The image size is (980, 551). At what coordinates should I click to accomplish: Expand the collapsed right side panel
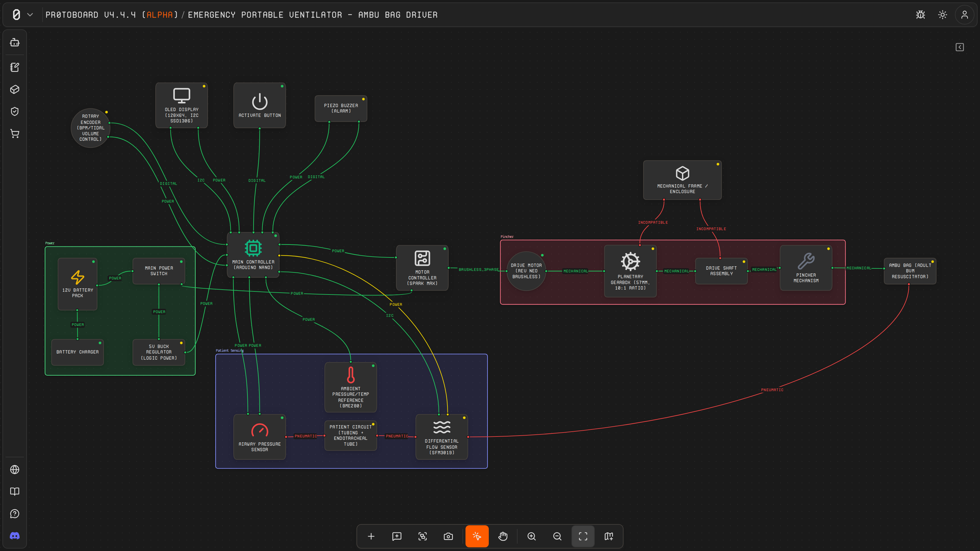(959, 47)
